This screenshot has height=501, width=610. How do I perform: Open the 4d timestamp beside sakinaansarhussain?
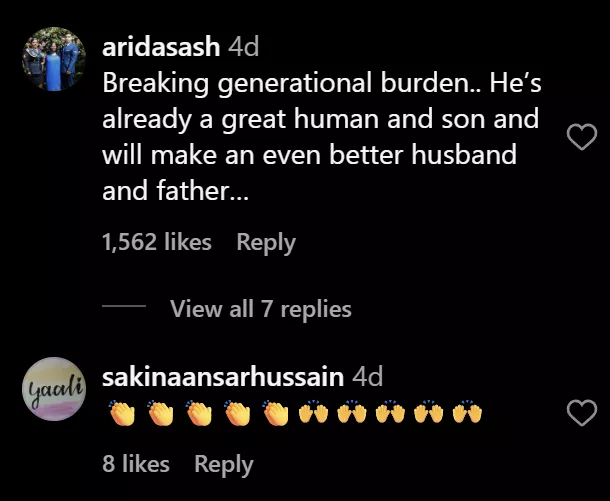[x=367, y=377]
